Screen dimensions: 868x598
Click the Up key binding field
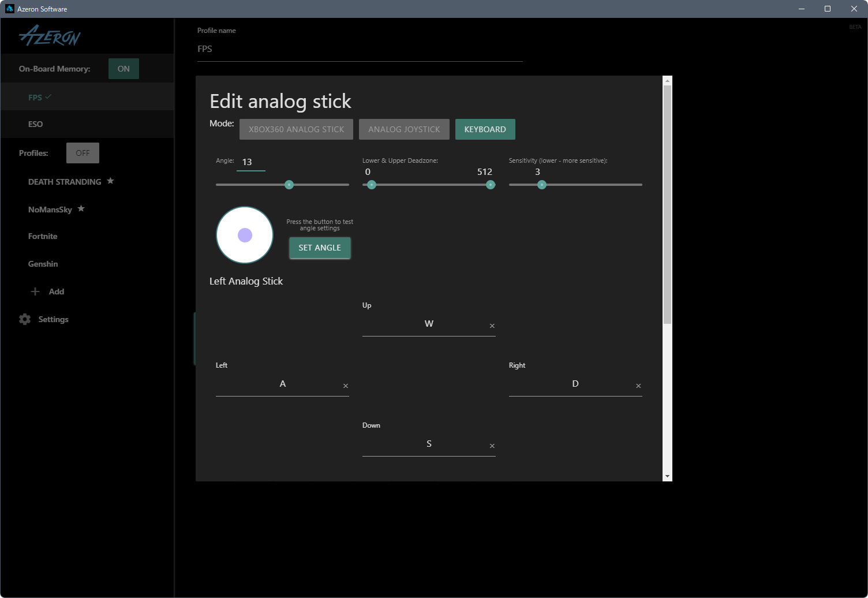pos(429,324)
